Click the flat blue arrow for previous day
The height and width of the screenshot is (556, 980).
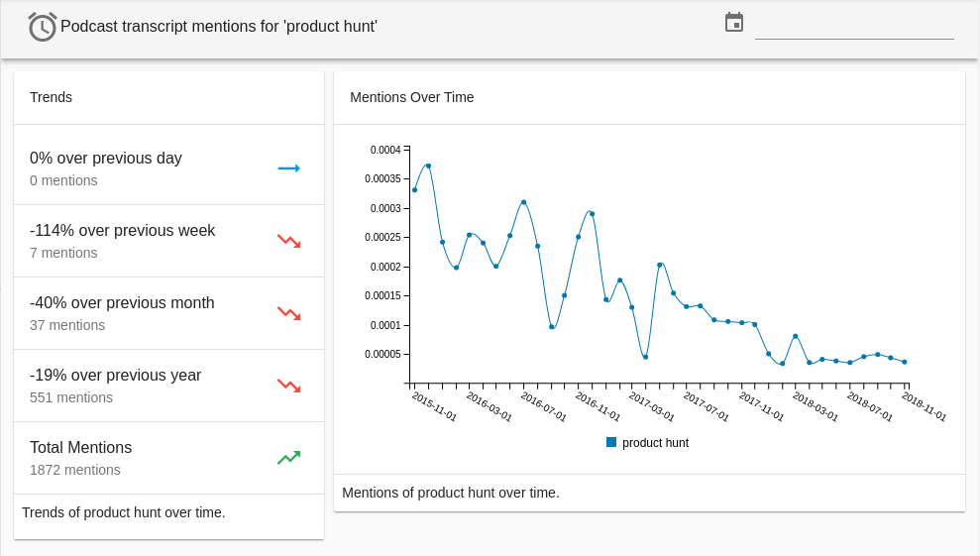288,168
